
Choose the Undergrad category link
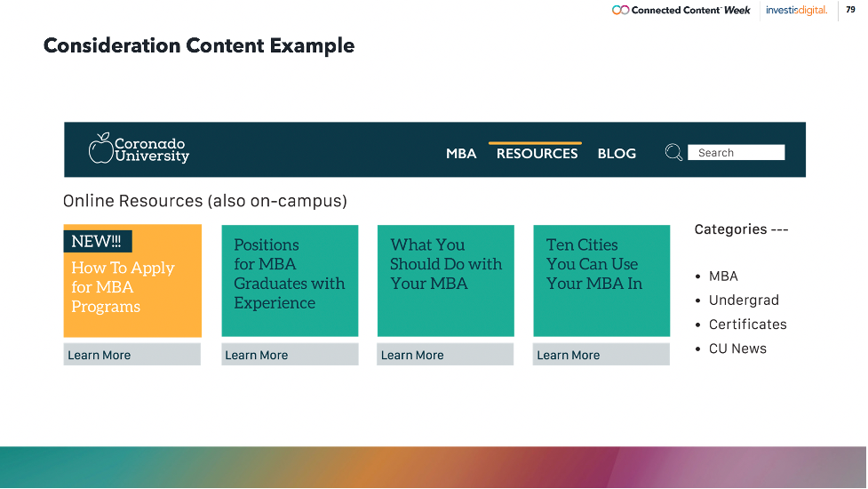(x=744, y=301)
